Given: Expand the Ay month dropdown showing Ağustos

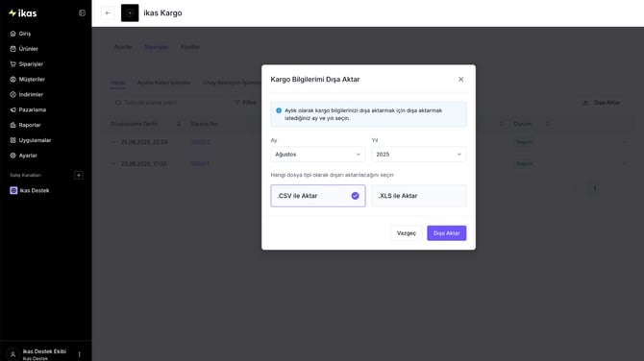Looking at the screenshot, I should pos(318,155).
